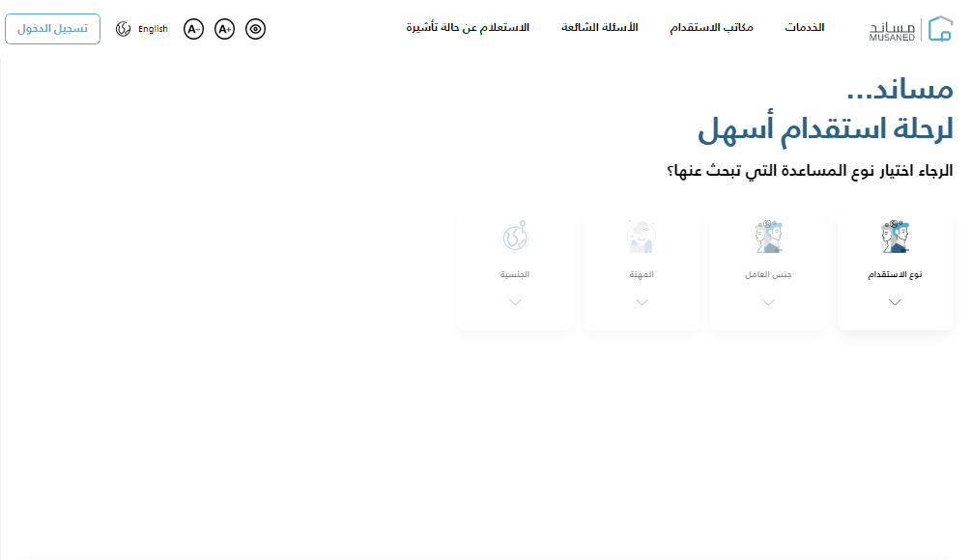Switch language to English
Viewport: 970px width, 560px height.
pyautogui.click(x=153, y=29)
